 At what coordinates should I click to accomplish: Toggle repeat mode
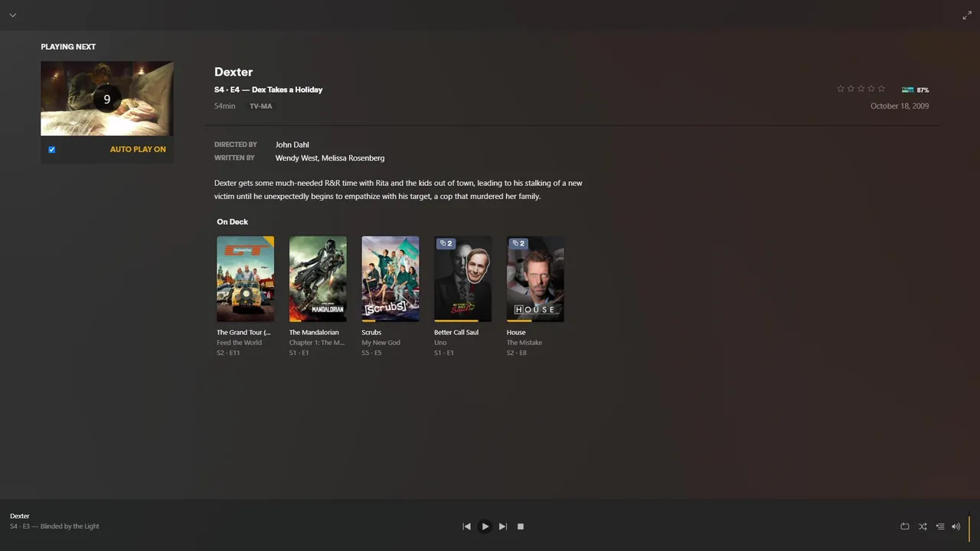click(904, 527)
